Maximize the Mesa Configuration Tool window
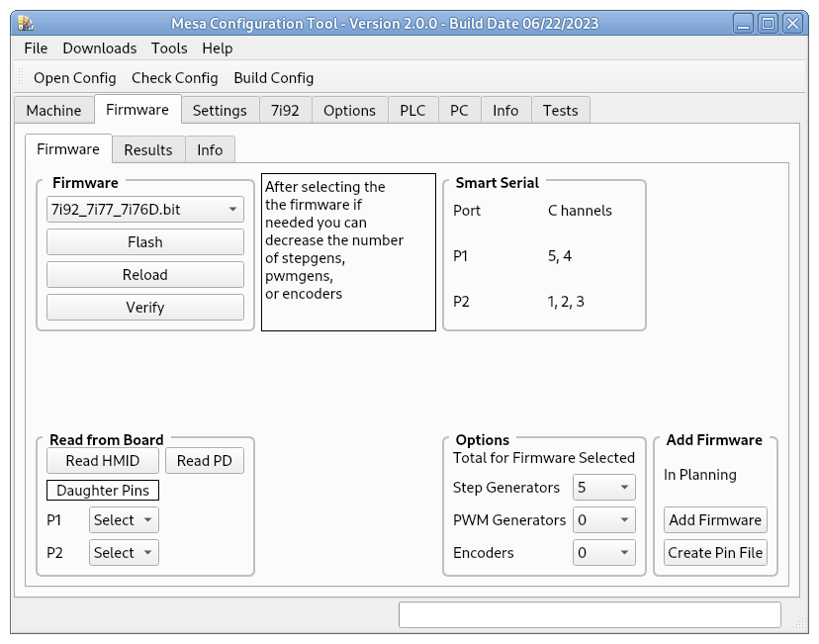 (768, 24)
